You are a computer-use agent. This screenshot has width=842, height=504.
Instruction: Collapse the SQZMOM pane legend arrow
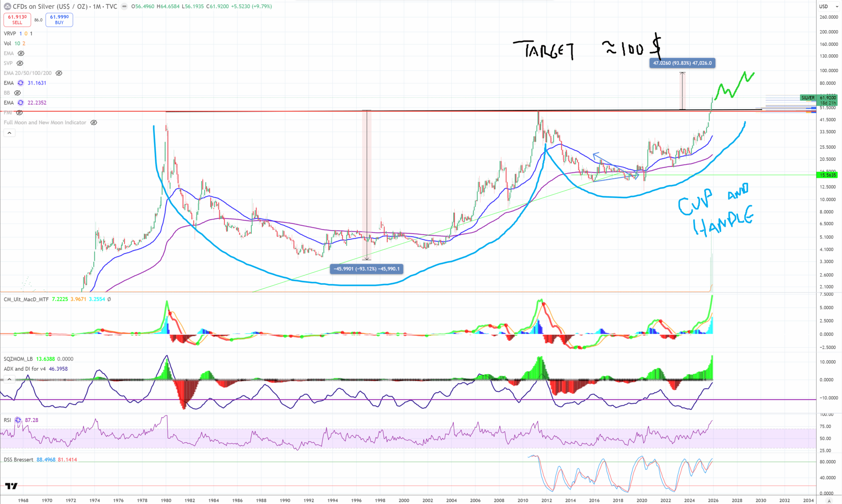coord(9,379)
